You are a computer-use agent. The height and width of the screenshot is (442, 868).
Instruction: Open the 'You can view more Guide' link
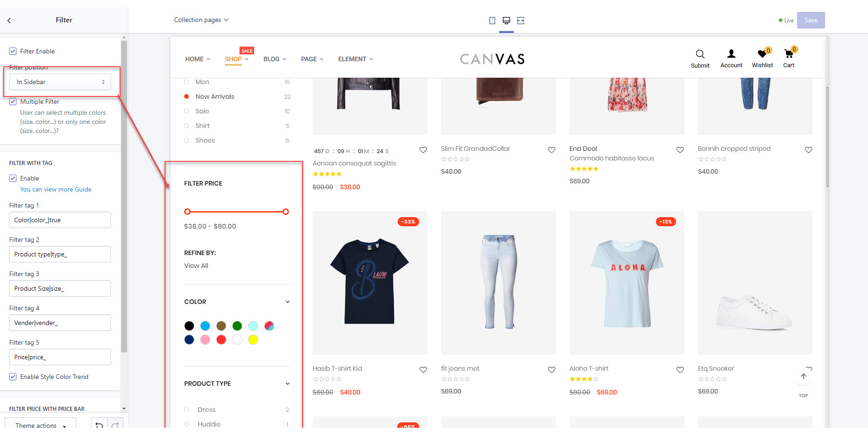[x=56, y=189]
